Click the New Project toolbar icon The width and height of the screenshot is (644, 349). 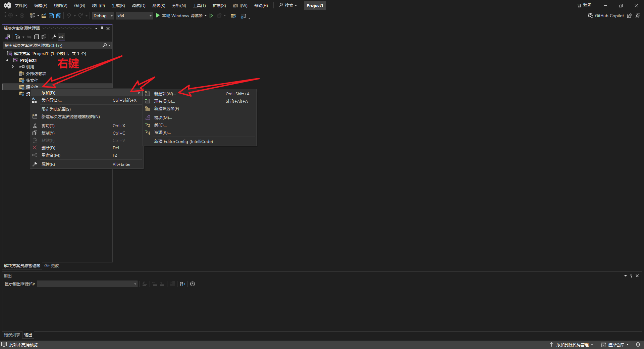(32, 16)
